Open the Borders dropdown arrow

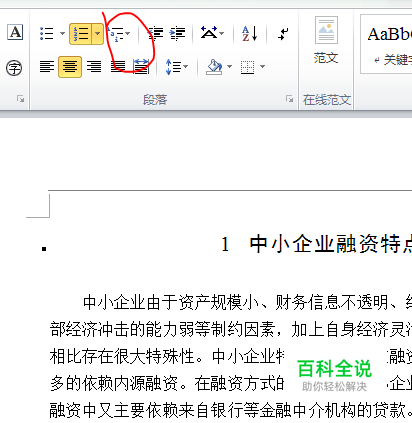click(263, 67)
